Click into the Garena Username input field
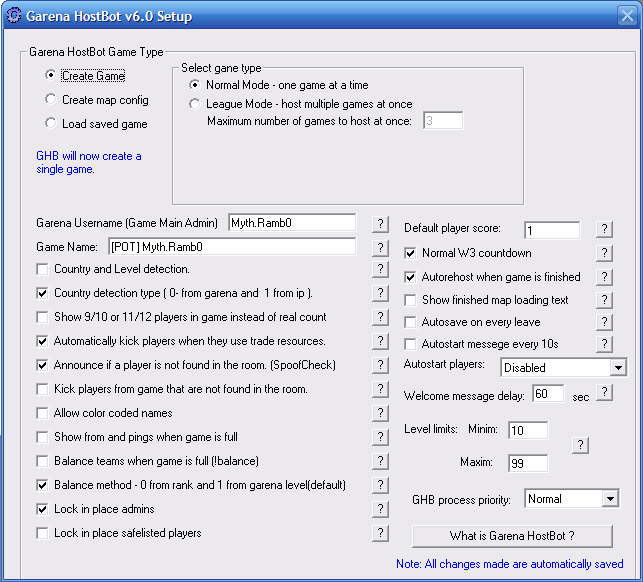The height and width of the screenshot is (582, 643). click(292, 223)
